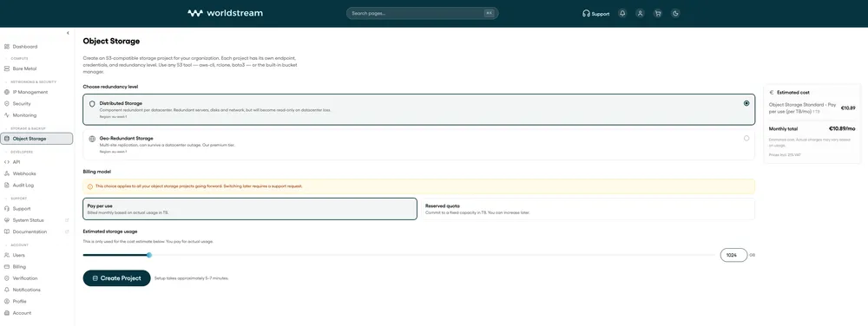Click the Documentation book icon
868x326 pixels.
pyautogui.click(x=7, y=231)
